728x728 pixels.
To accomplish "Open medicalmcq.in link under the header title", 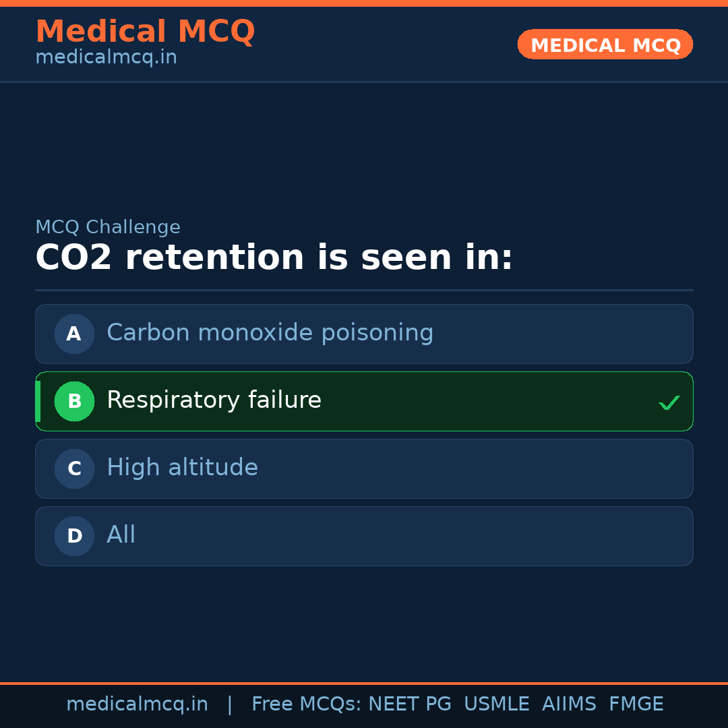I will coord(106,58).
